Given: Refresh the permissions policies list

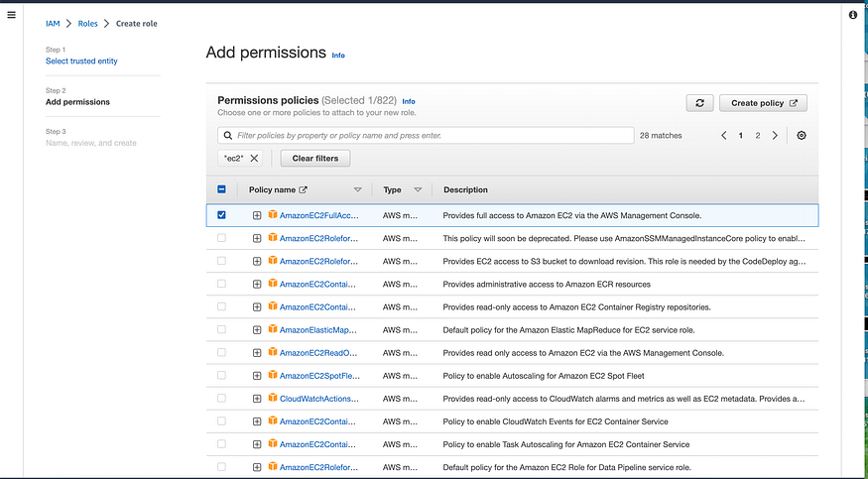Looking at the screenshot, I should [699, 103].
